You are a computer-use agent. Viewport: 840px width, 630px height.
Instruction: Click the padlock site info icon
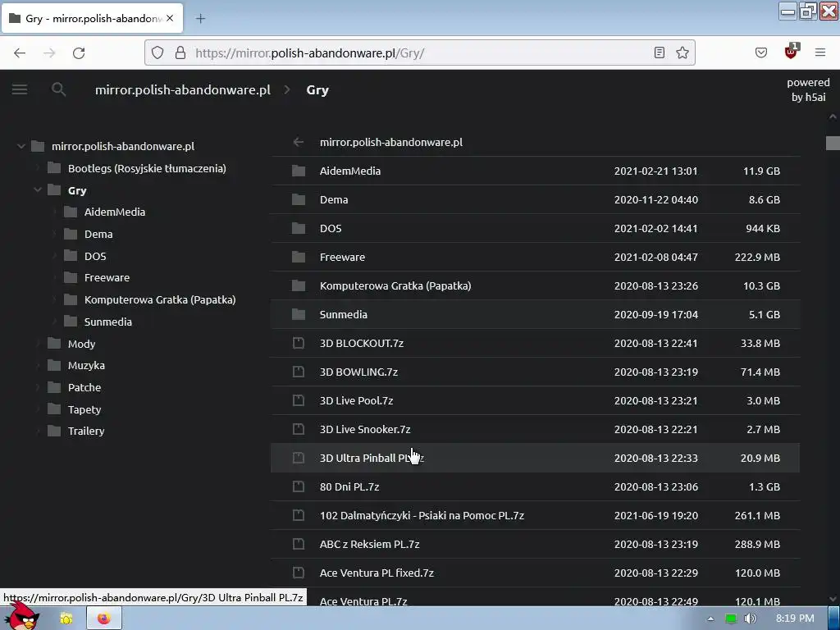coord(180,52)
